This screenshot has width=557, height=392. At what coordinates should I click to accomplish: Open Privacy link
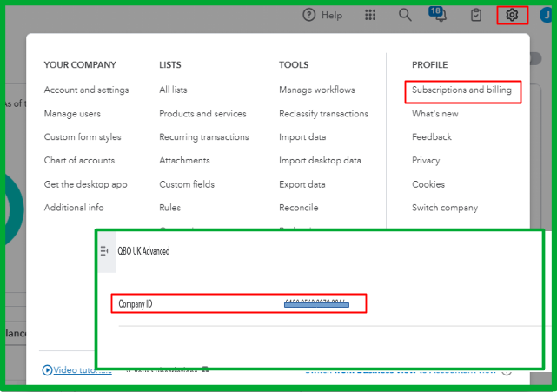click(426, 160)
